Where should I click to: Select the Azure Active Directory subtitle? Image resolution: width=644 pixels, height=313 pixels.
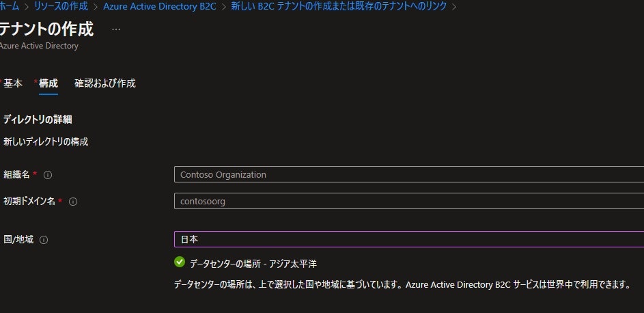click(x=39, y=46)
